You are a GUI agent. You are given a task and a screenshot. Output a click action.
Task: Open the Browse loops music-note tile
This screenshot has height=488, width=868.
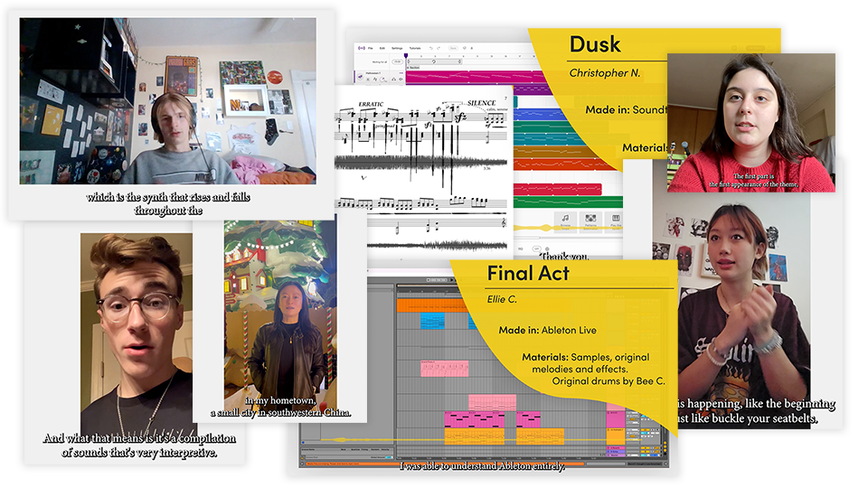tap(566, 222)
